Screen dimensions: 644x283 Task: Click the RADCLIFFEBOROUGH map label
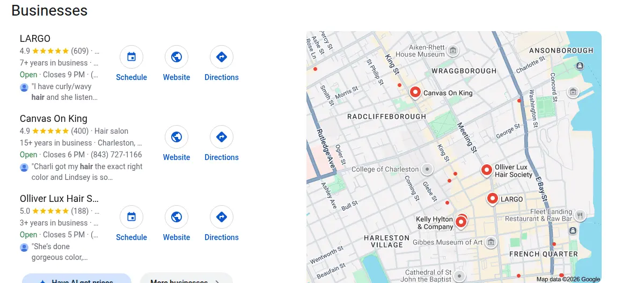[x=386, y=117]
